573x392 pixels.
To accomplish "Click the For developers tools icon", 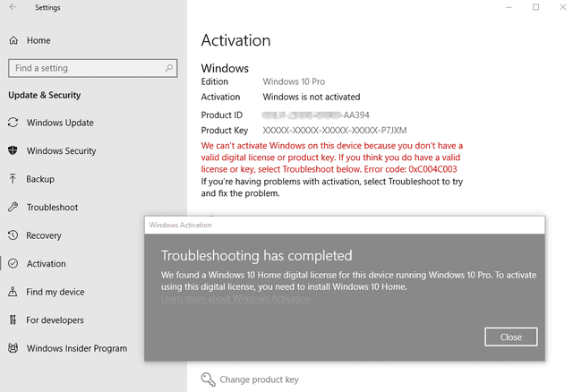I will [13, 320].
